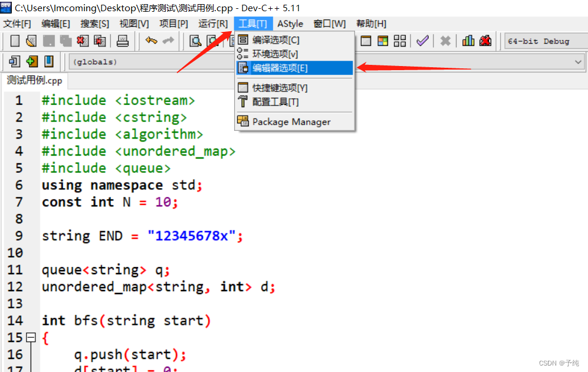Click the greyed Redo arrow icon

168,40
